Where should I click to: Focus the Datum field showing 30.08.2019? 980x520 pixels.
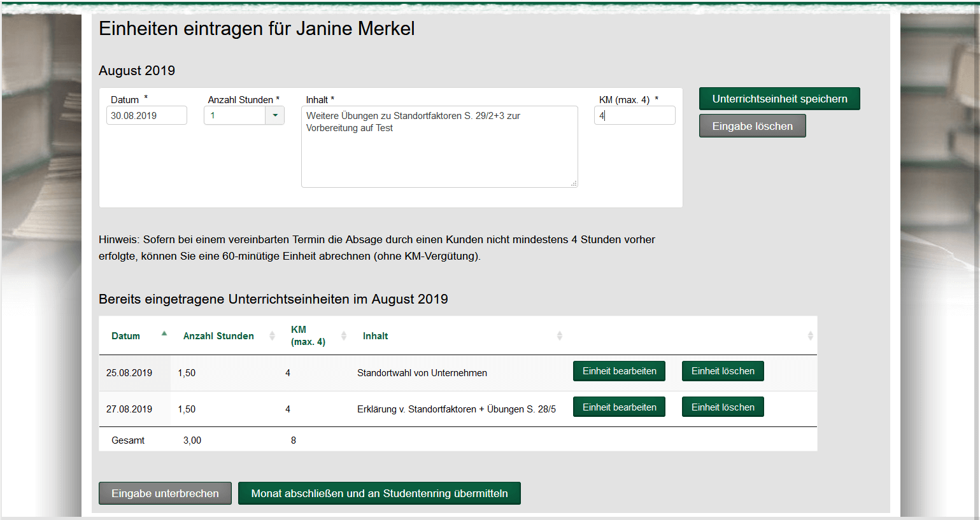click(146, 116)
